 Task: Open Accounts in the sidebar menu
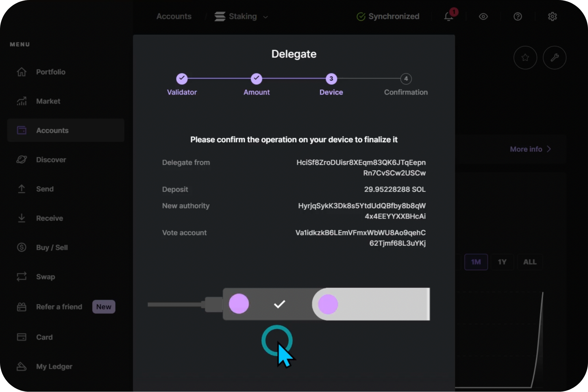(x=52, y=130)
